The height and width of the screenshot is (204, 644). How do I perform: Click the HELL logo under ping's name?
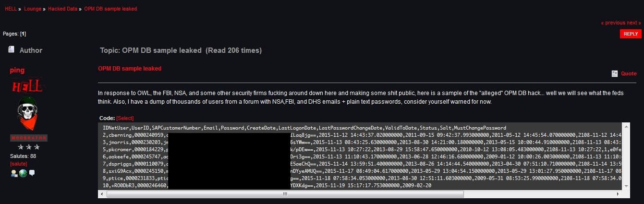coord(27,86)
